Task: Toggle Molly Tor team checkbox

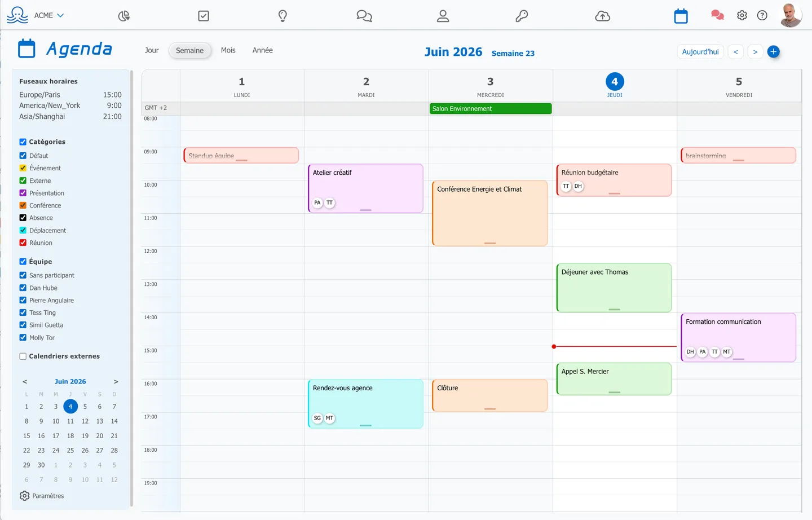Action: 23,337
